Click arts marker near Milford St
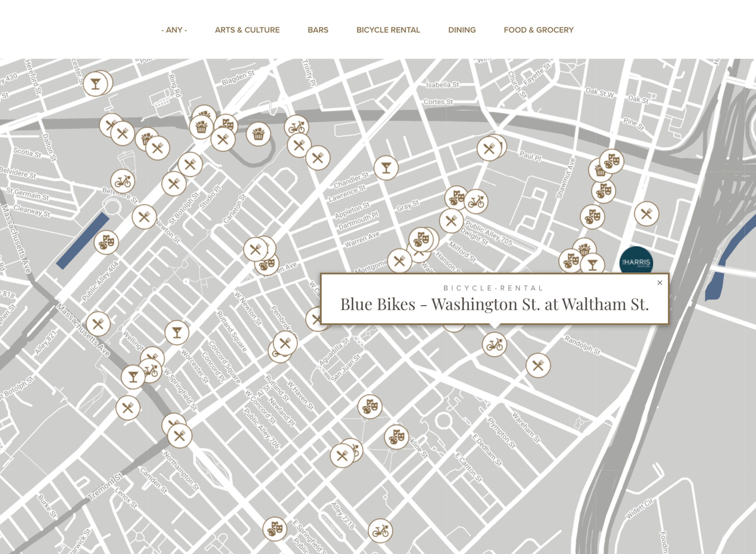The image size is (756, 554). [421, 240]
